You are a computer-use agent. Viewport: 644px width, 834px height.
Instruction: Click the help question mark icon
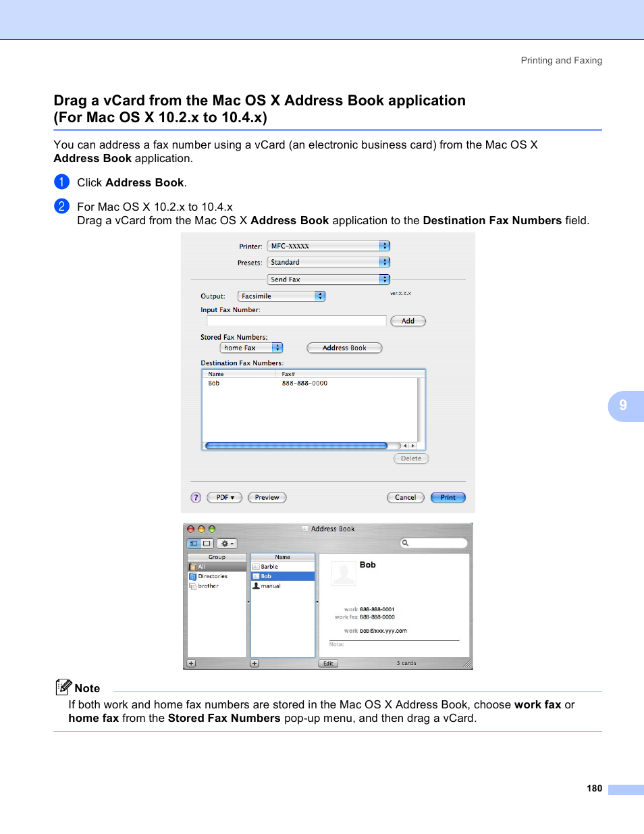tap(196, 498)
